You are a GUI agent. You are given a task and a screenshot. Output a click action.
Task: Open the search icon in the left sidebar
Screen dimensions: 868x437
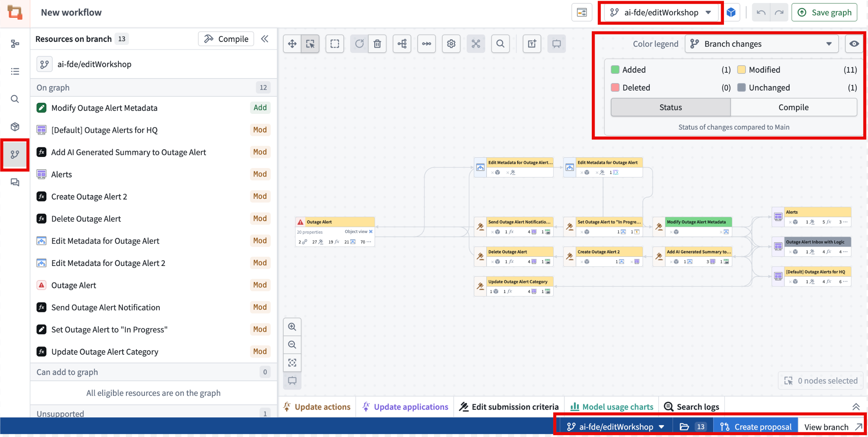[x=15, y=99]
